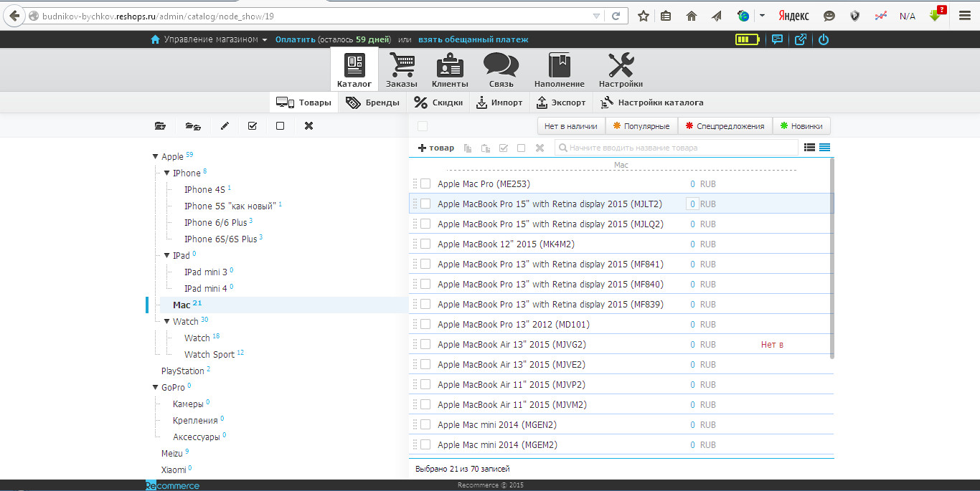Select the Xiaomi category
Screen dimensions: 980x491
pyautogui.click(x=174, y=470)
